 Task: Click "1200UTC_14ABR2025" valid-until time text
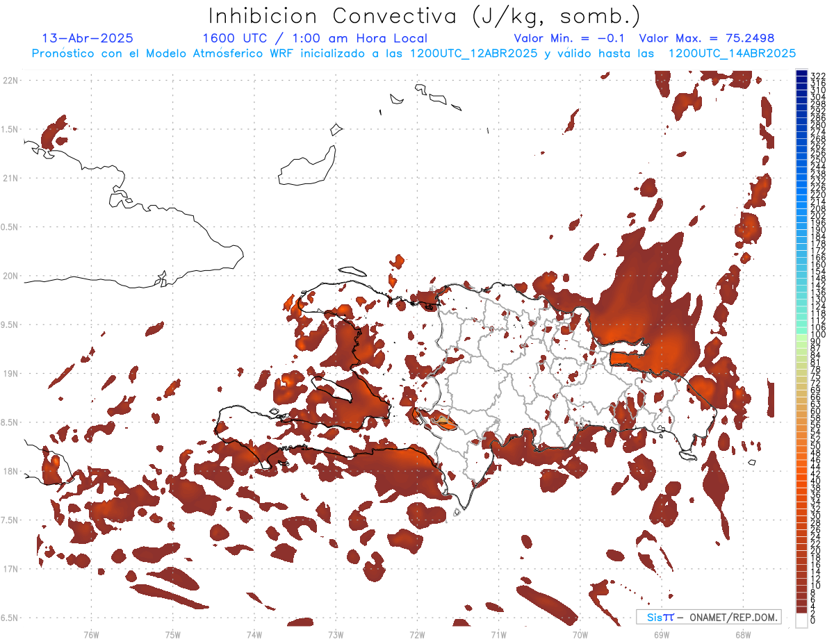tap(732, 53)
